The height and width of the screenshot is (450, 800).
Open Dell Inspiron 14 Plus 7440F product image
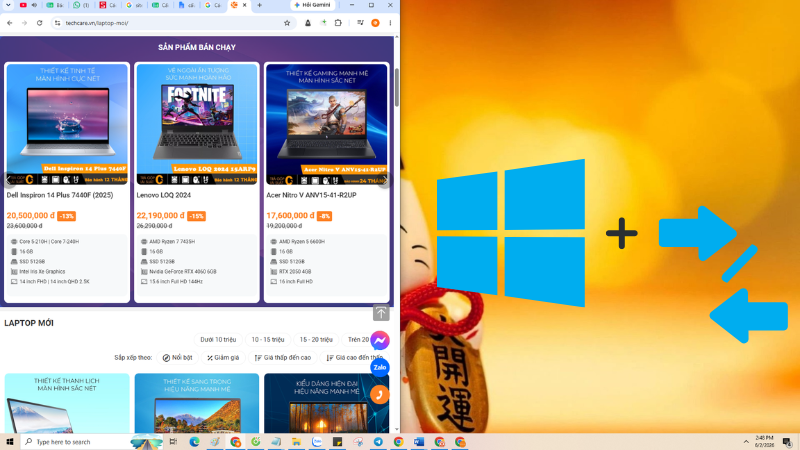(67, 124)
